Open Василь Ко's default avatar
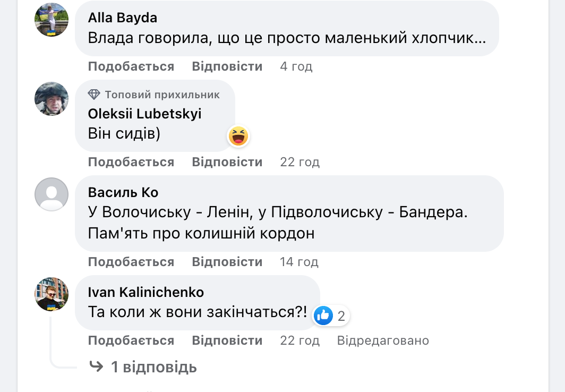 (x=52, y=194)
